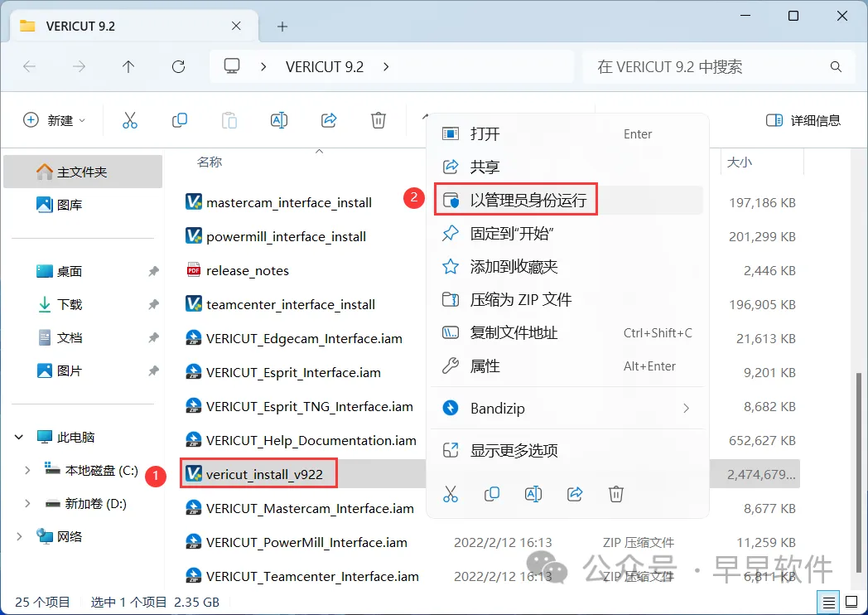
Task: Choose 显示更多选项 in context menu
Action: click(x=568, y=450)
